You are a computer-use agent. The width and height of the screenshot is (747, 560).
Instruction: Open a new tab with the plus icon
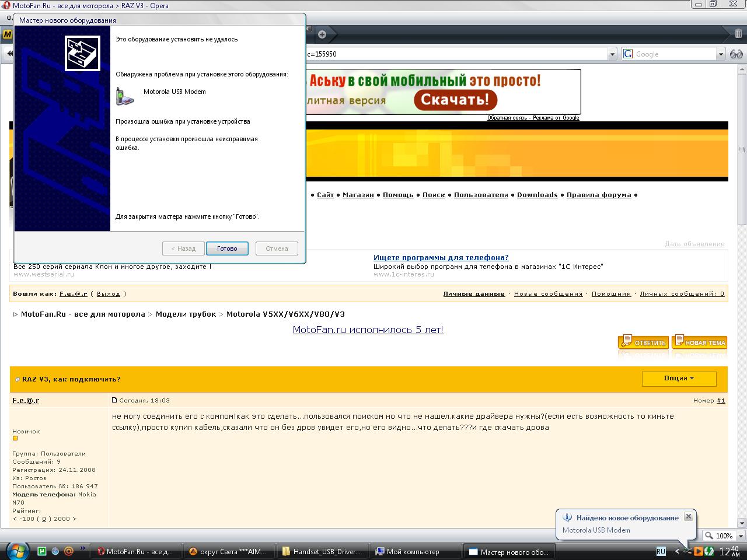coord(322,34)
